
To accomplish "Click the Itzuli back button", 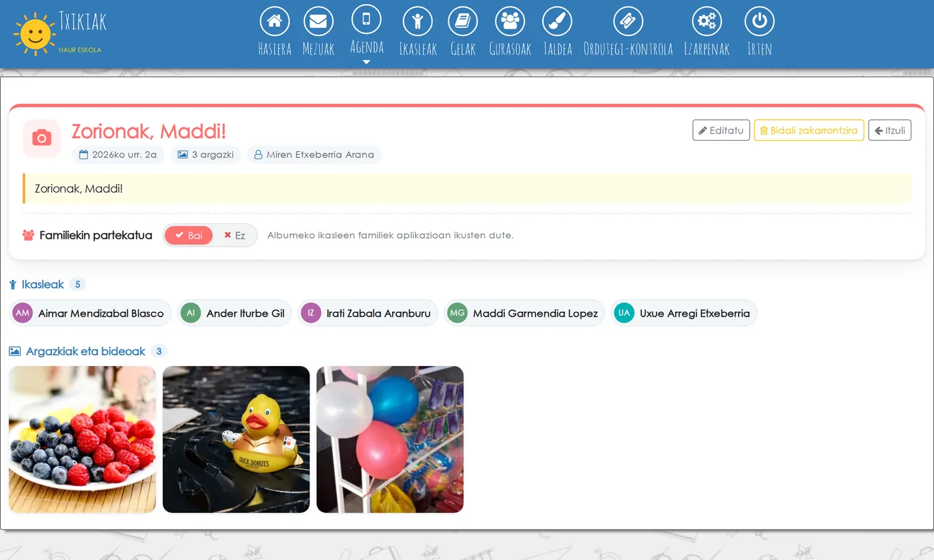I will [x=889, y=130].
